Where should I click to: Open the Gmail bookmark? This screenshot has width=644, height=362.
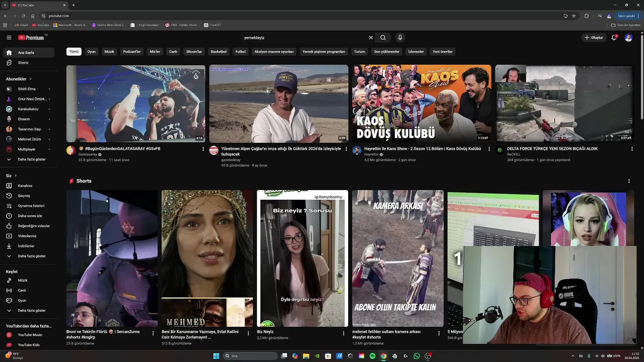coord(21,25)
